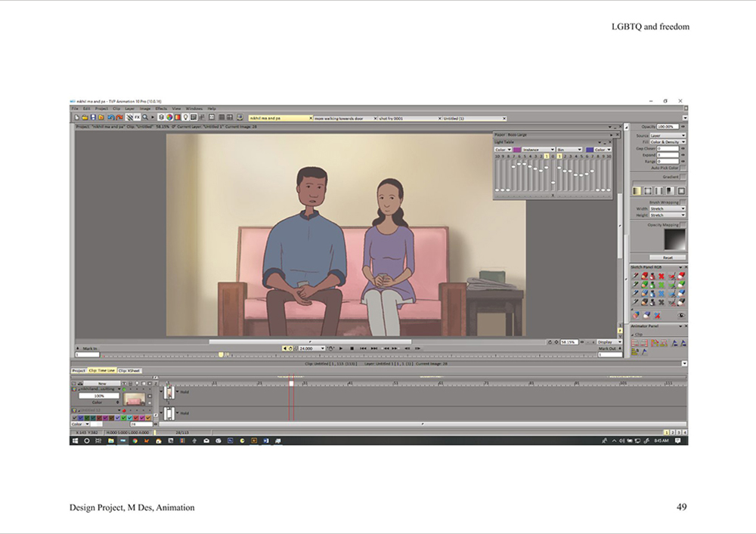Click the purple swatch in Light Table

[518, 150]
